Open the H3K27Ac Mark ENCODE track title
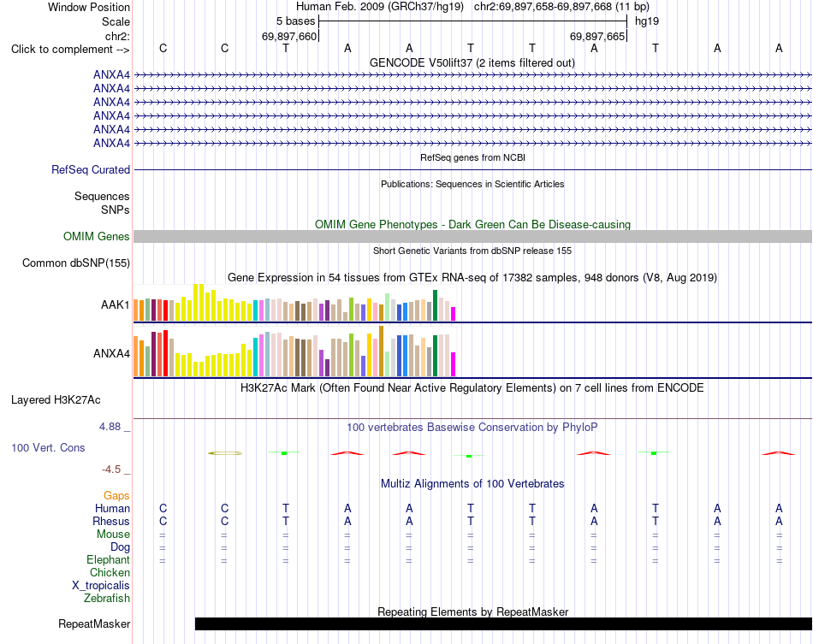The height and width of the screenshot is (644, 813). 472,387
